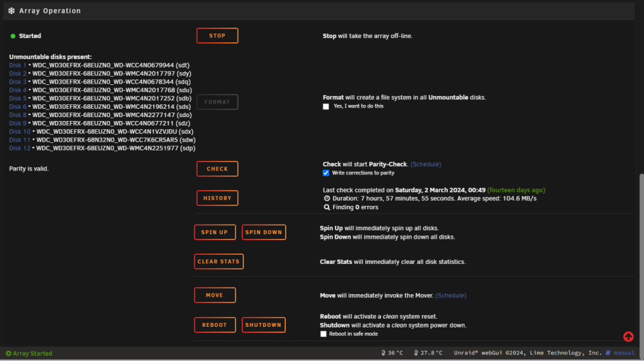Click the Array Started footer text
Screen dimensions: 644x361
click(32, 353)
